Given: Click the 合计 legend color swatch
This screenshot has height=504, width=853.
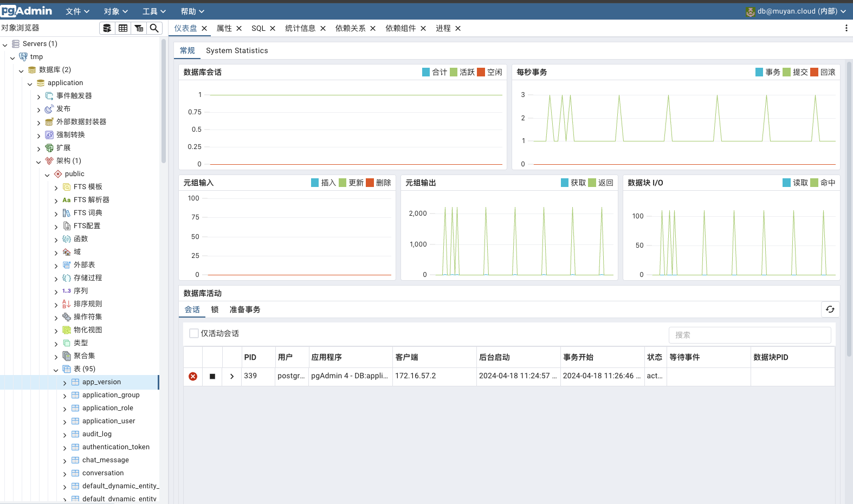Looking at the screenshot, I should 426,72.
